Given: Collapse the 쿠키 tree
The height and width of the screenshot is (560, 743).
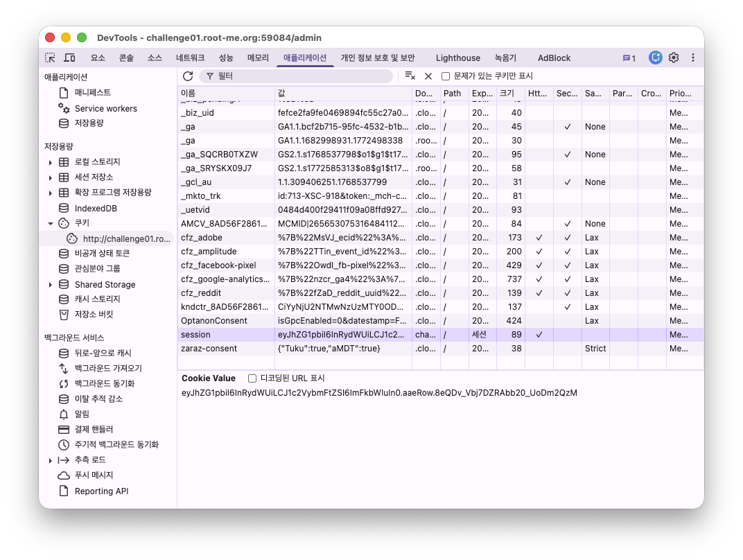Looking at the screenshot, I should 50,223.
